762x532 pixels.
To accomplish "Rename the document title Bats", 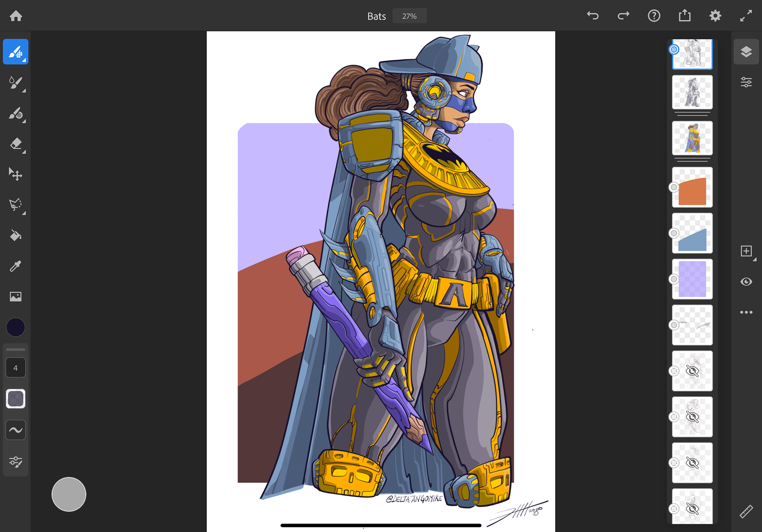I will tap(376, 16).
